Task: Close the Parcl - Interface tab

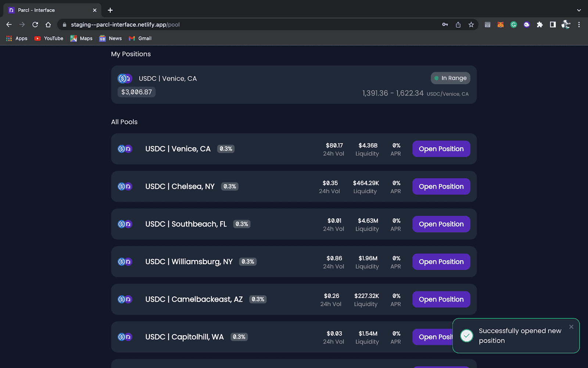Action: pyautogui.click(x=95, y=10)
